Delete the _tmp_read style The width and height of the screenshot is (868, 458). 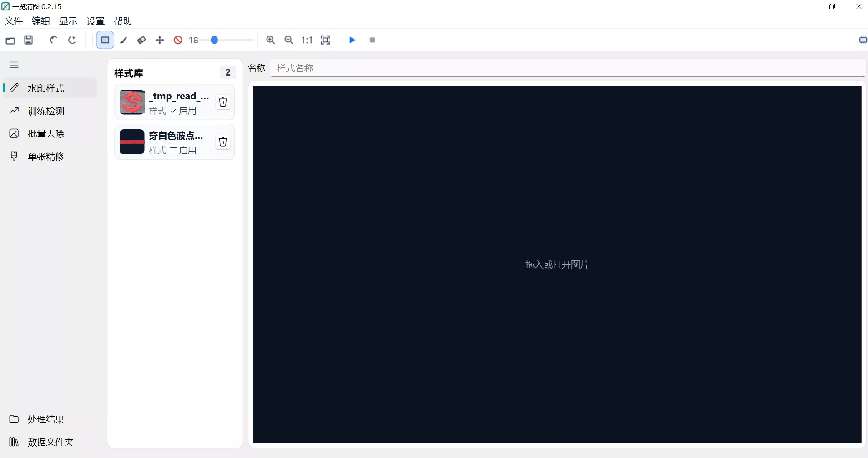pyautogui.click(x=223, y=102)
